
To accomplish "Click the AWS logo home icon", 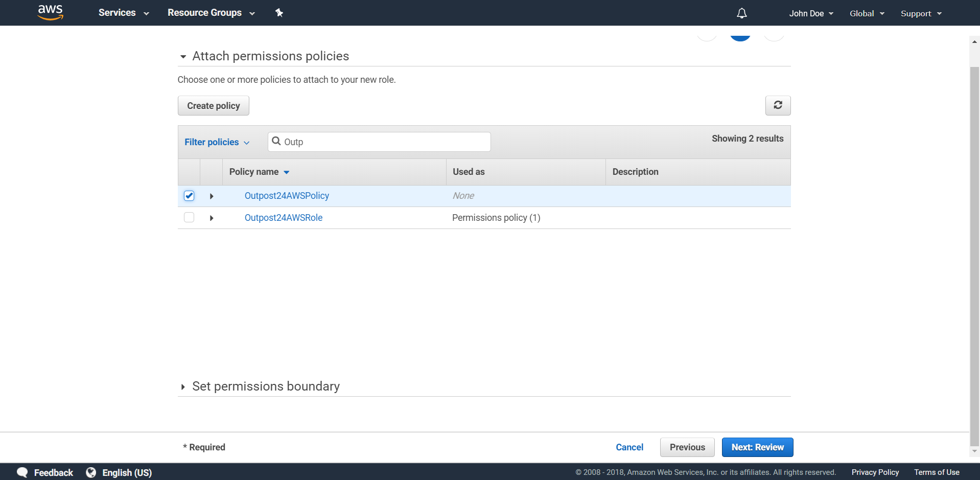I will [50, 12].
